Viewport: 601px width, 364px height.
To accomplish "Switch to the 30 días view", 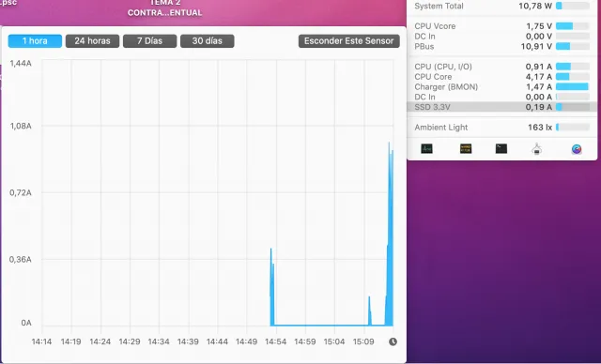I will pos(208,41).
